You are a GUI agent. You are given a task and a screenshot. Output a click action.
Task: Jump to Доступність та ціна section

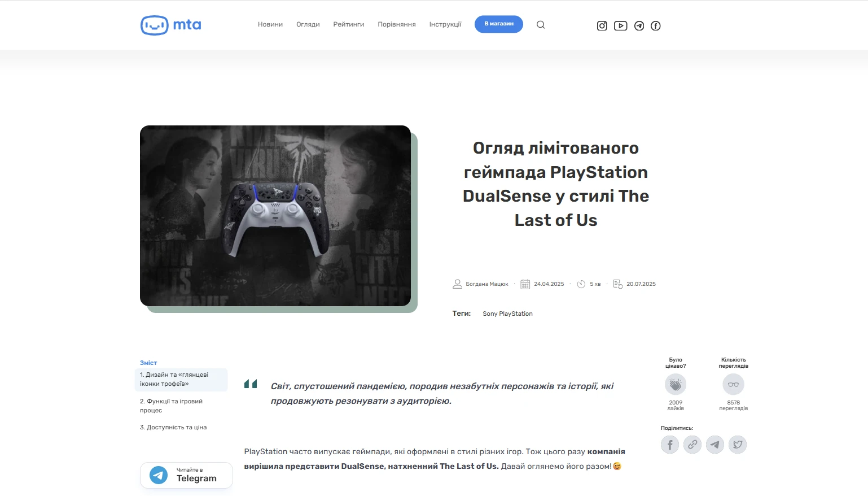point(173,428)
